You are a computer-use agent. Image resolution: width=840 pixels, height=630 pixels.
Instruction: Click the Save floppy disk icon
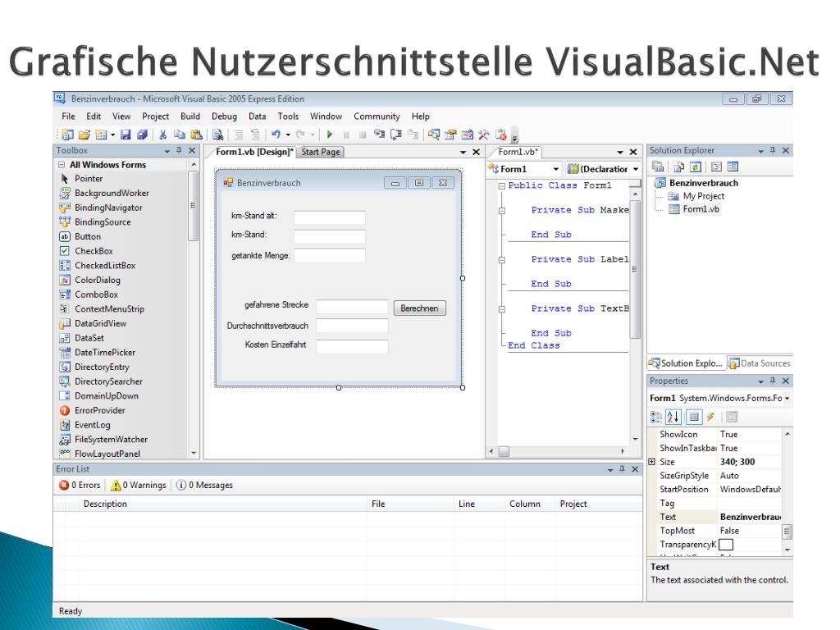[x=126, y=135]
